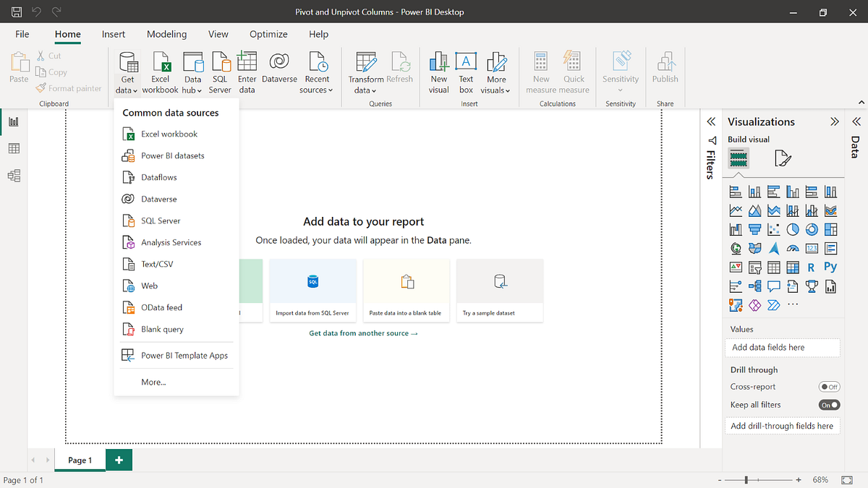Switch to Model view in the sidebar
868x488 pixels.
tap(13, 175)
